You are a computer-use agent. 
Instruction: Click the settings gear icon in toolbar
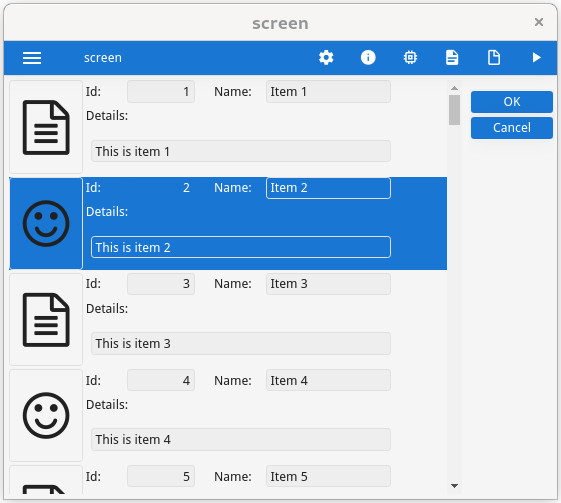(x=326, y=58)
